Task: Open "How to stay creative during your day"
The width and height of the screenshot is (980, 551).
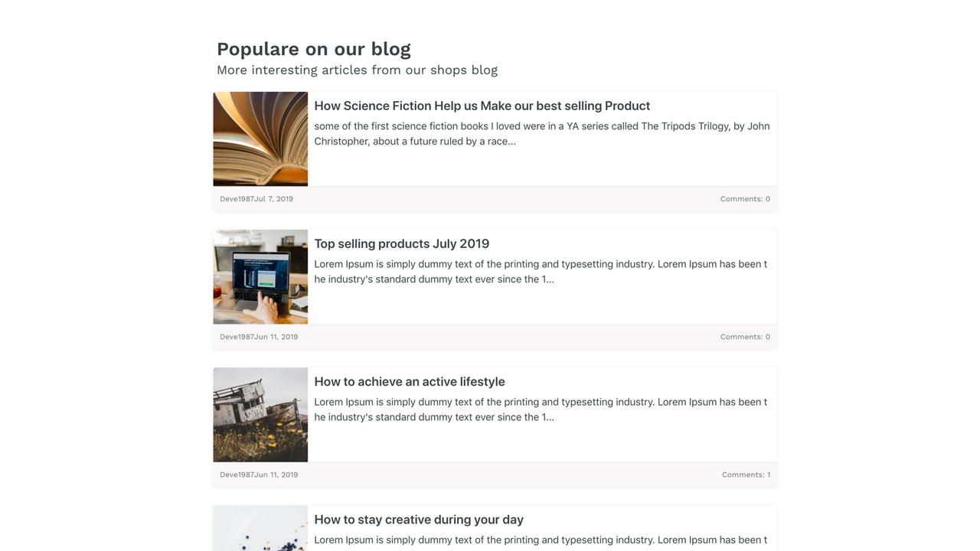Action: tap(418, 519)
